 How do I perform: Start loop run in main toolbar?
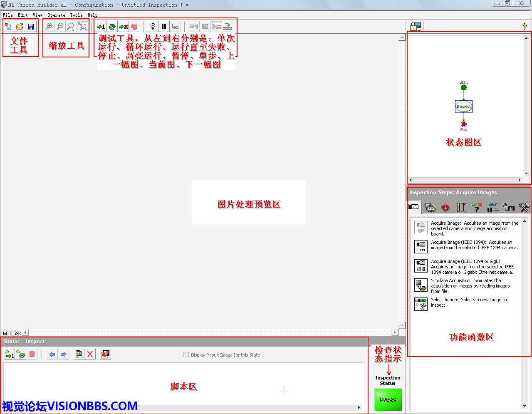(x=112, y=27)
